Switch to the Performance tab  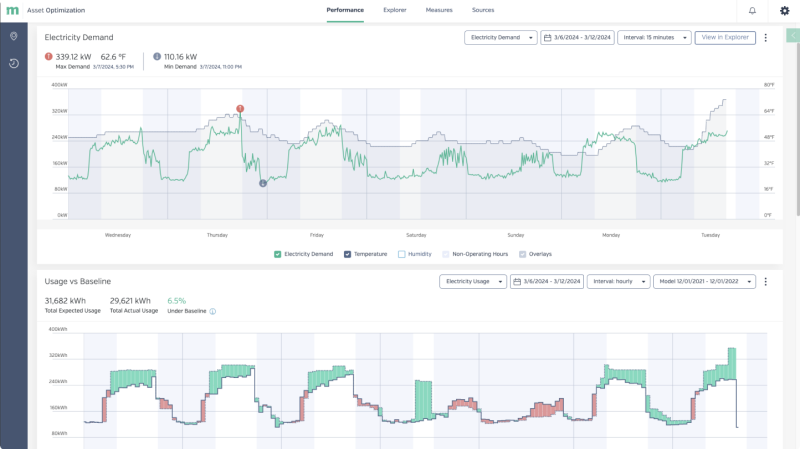(345, 10)
